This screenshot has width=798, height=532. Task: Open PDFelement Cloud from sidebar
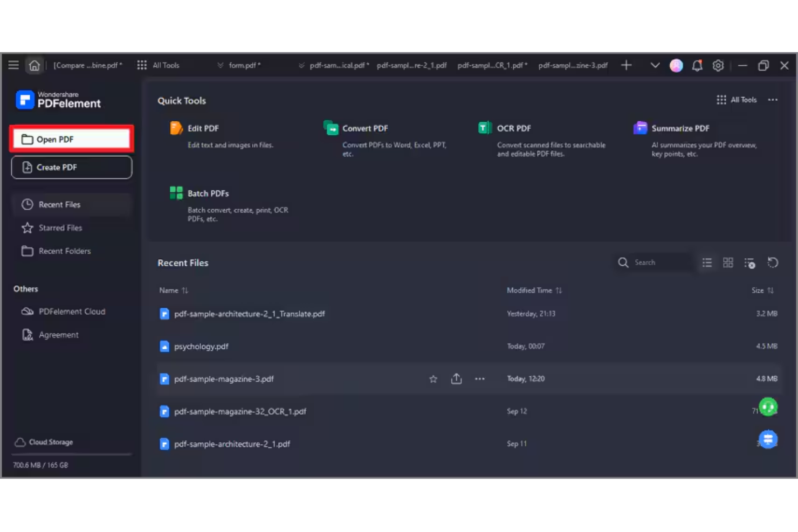[x=72, y=312]
